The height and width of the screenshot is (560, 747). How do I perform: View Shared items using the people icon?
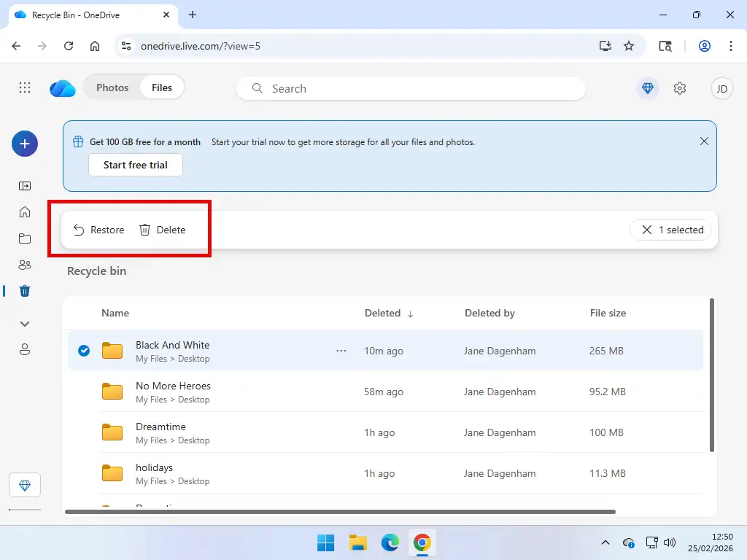coord(25,265)
